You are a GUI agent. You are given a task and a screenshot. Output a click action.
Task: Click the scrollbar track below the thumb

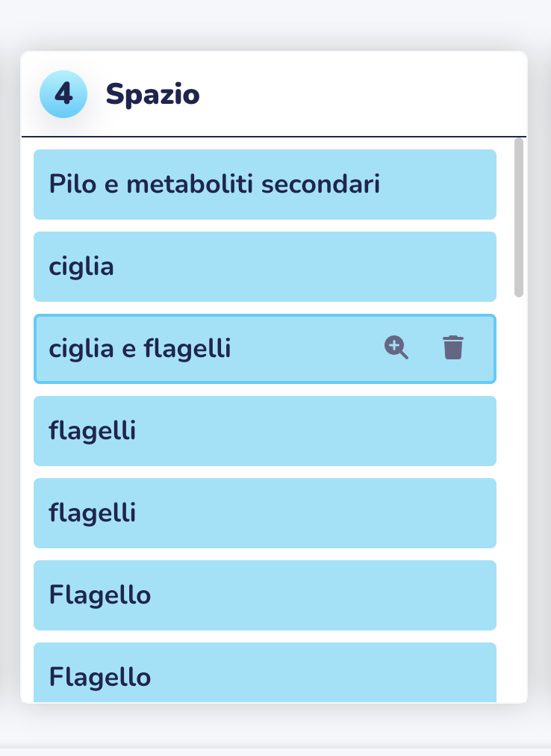(x=519, y=497)
